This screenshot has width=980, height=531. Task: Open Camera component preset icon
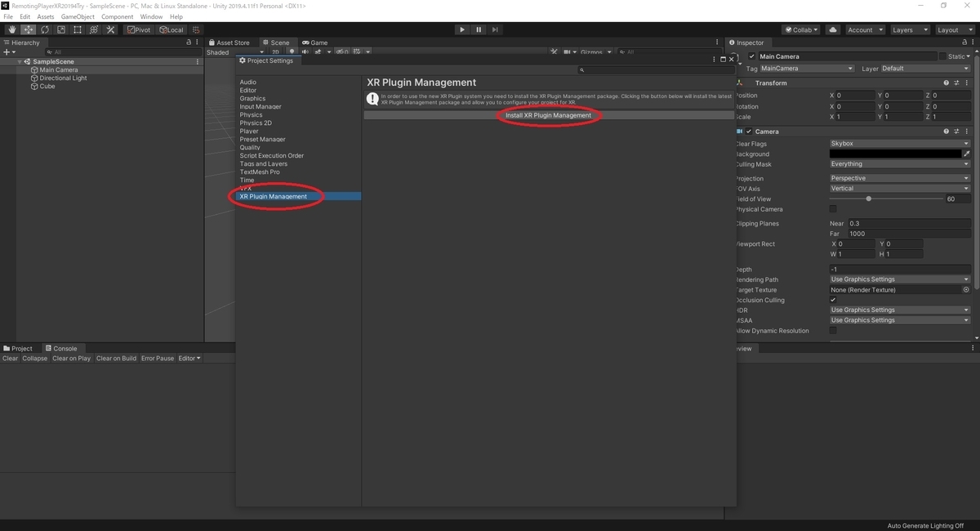(x=957, y=131)
